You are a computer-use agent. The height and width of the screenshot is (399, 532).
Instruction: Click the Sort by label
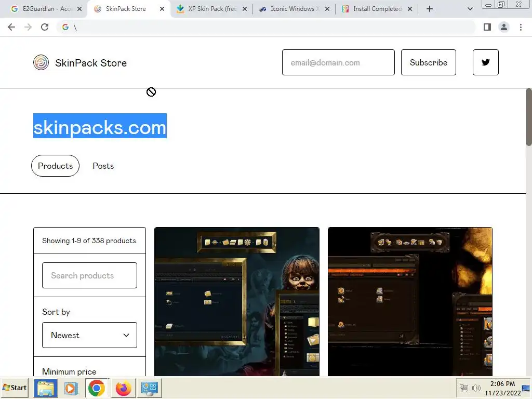click(x=56, y=312)
